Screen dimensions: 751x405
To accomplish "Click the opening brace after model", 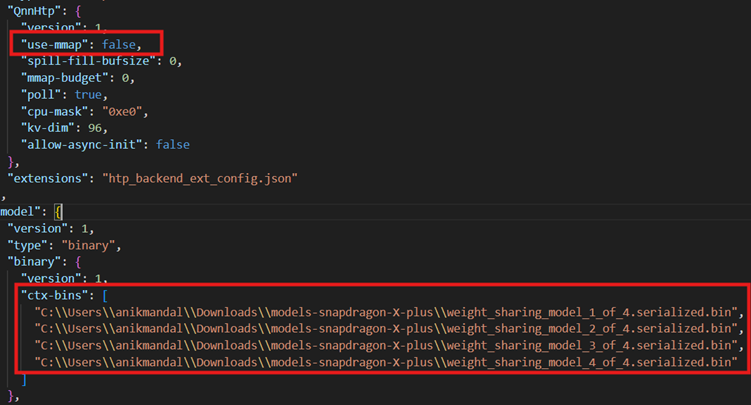I will click(x=58, y=212).
